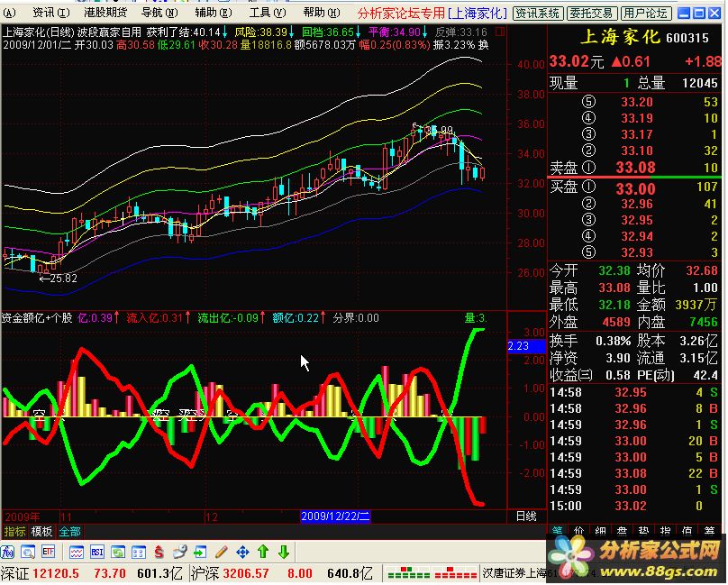Open the RSI indicator icon
This screenshot has height=585, width=728.
click(x=97, y=552)
